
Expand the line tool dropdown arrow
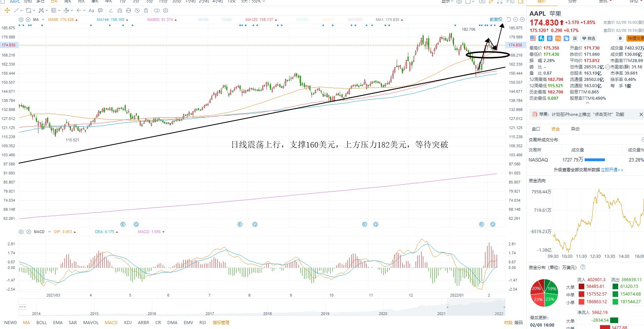21,10
